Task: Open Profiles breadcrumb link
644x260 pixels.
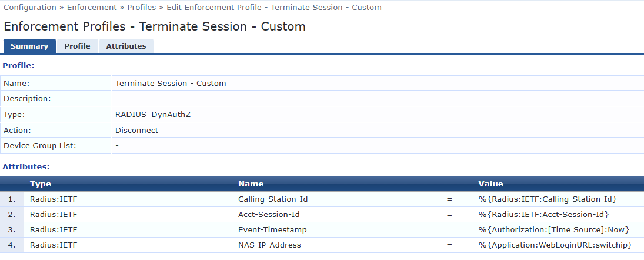Action: (141, 8)
